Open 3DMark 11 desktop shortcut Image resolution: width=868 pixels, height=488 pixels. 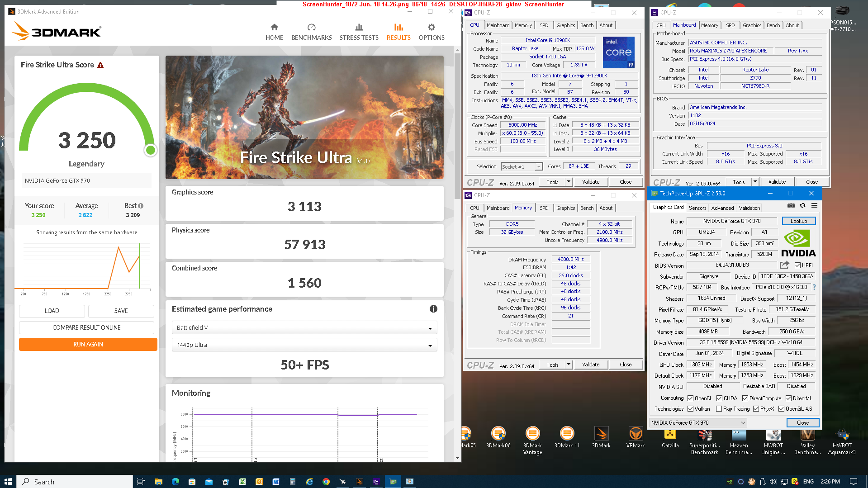[x=567, y=437]
